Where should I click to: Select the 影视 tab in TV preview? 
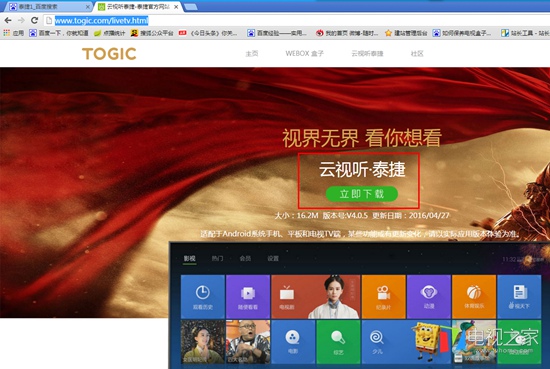pyautogui.click(x=189, y=259)
